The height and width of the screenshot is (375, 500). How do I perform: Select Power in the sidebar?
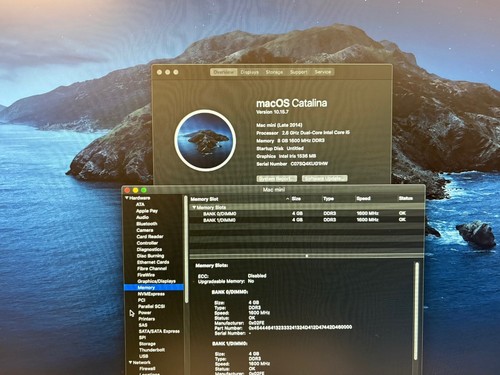145,313
